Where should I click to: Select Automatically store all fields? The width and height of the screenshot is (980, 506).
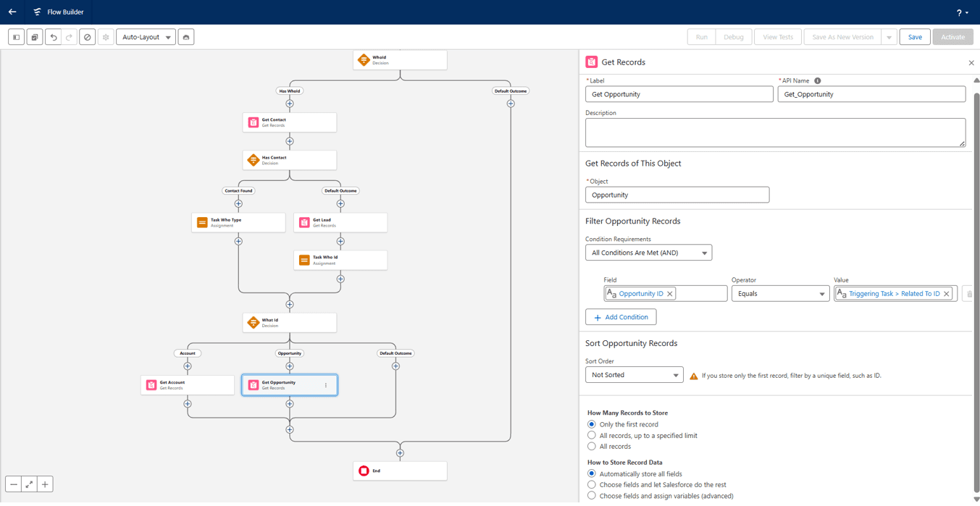point(592,473)
